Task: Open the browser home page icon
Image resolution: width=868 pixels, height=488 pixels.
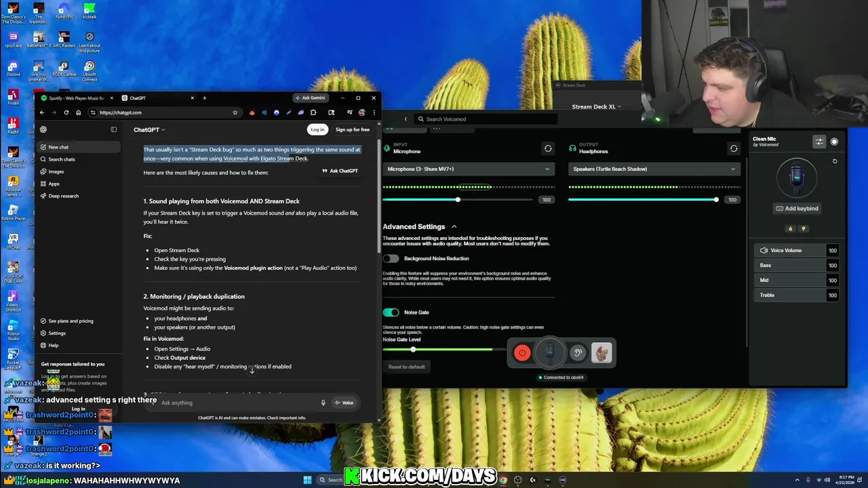Action: click(78, 113)
